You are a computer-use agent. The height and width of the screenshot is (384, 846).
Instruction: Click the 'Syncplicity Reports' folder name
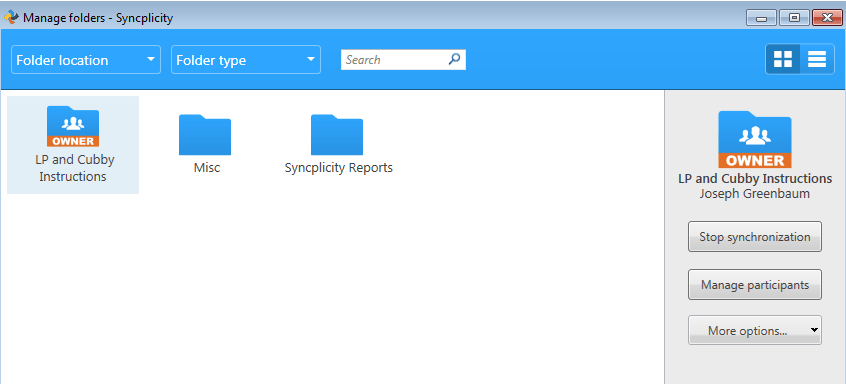pyautogui.click(x=338, y=168)
